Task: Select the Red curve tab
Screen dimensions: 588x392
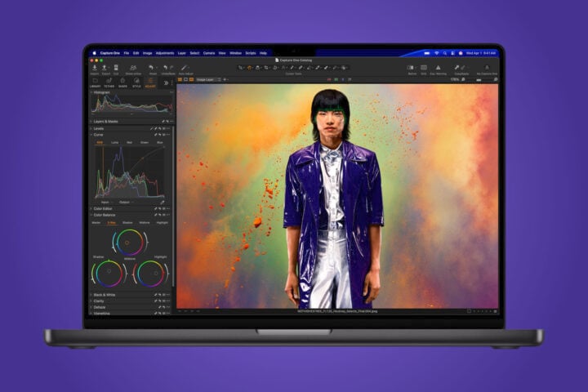Action: [x=129, y=143]
